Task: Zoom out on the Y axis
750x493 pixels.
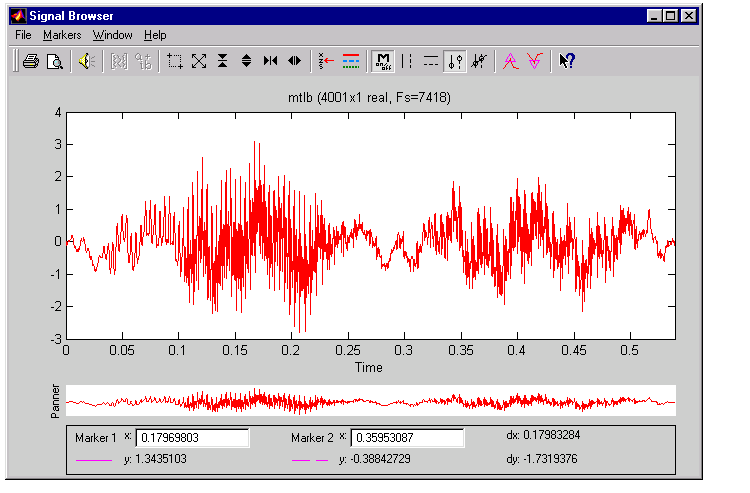Action: pyautogui.click(x=246, y=61)
